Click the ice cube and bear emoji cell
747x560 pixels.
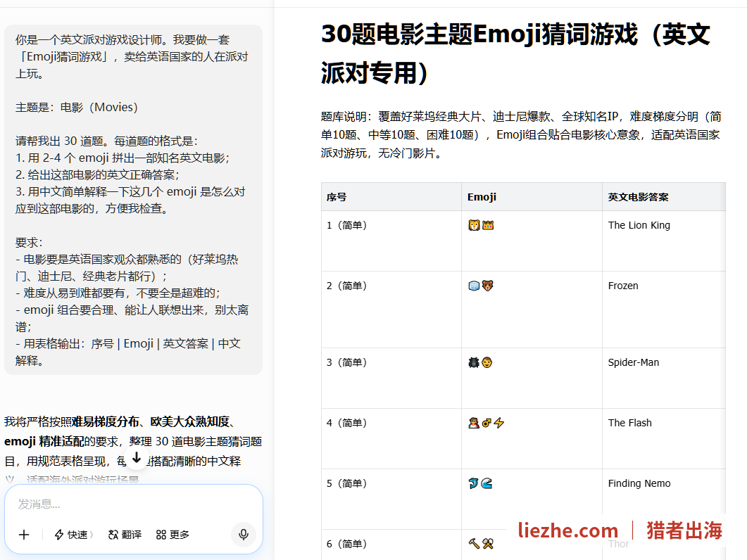click(532, 310)
